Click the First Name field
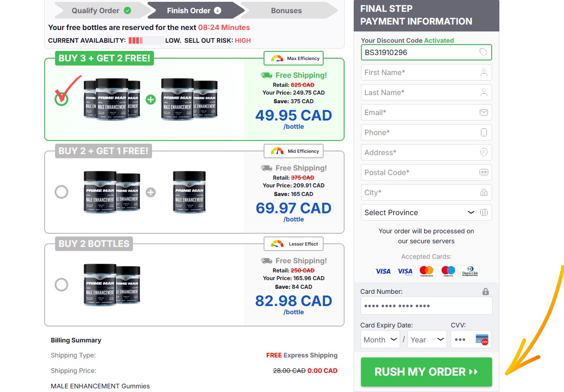The image size is (564, 392). click(426, 72)
